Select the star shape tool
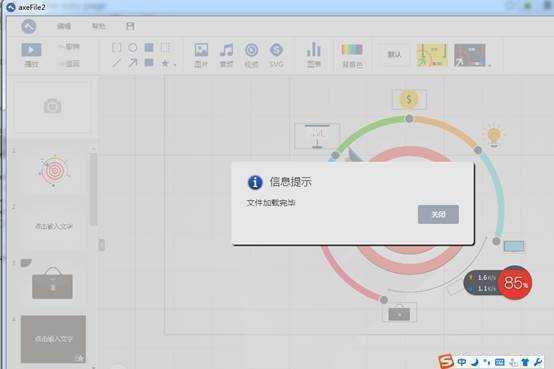 point(165,63)
